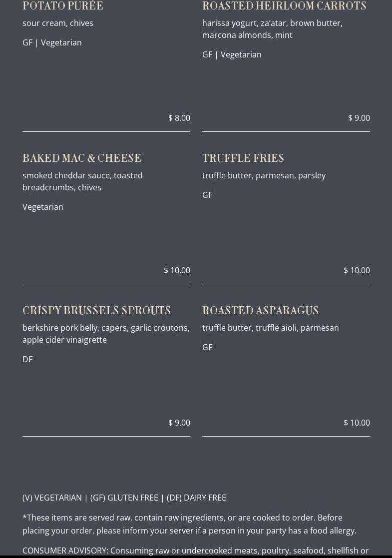Select the DF label under Brussels Sprouts
Viewport: 392px width, 558px height.
pyautogui.click(x=27, y=359)
